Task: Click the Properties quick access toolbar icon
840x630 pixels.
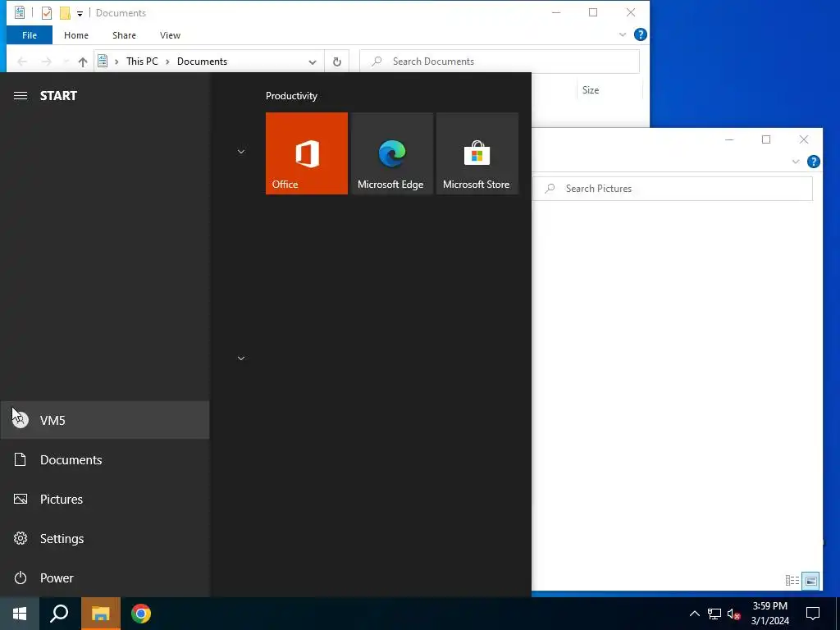Action: click(x=47, y=13)
